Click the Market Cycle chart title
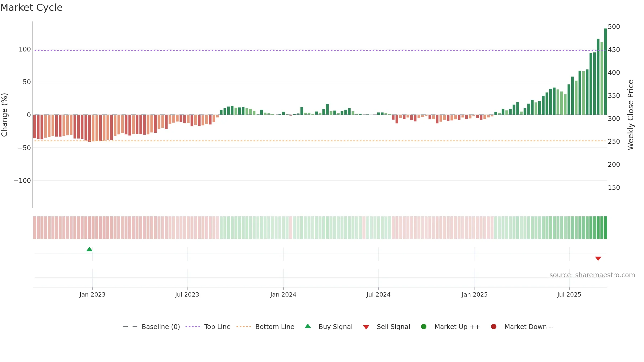 [x=31, y=8]
